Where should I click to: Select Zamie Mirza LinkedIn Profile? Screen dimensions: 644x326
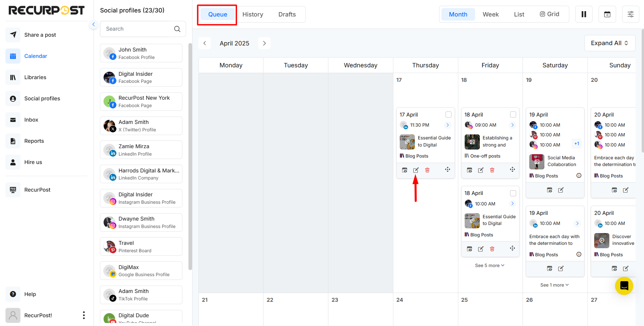[141, 150]
